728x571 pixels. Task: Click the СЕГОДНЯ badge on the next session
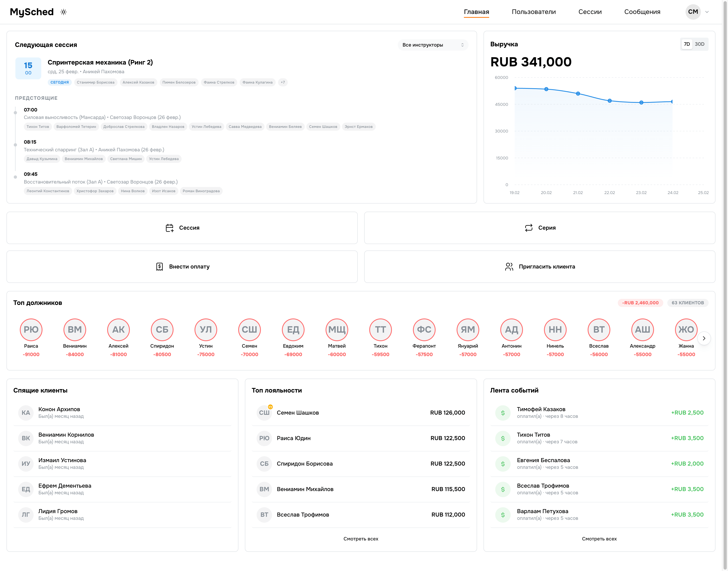coord(59,82)
